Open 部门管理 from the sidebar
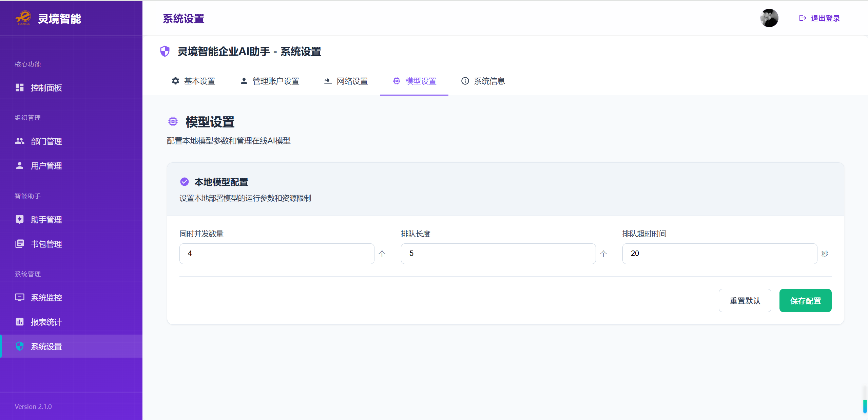 (46, 141)
